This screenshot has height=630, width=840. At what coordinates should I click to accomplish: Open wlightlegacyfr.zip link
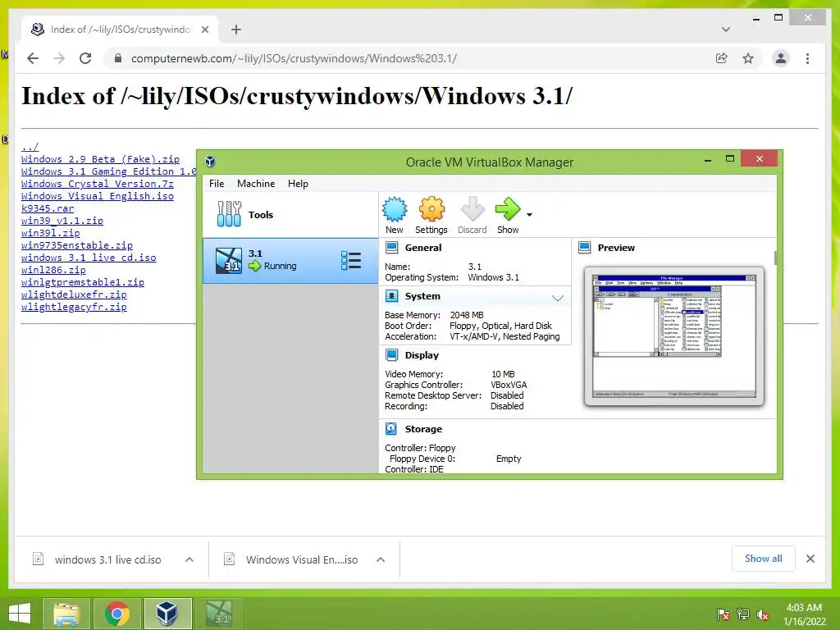tap(74, 307)
